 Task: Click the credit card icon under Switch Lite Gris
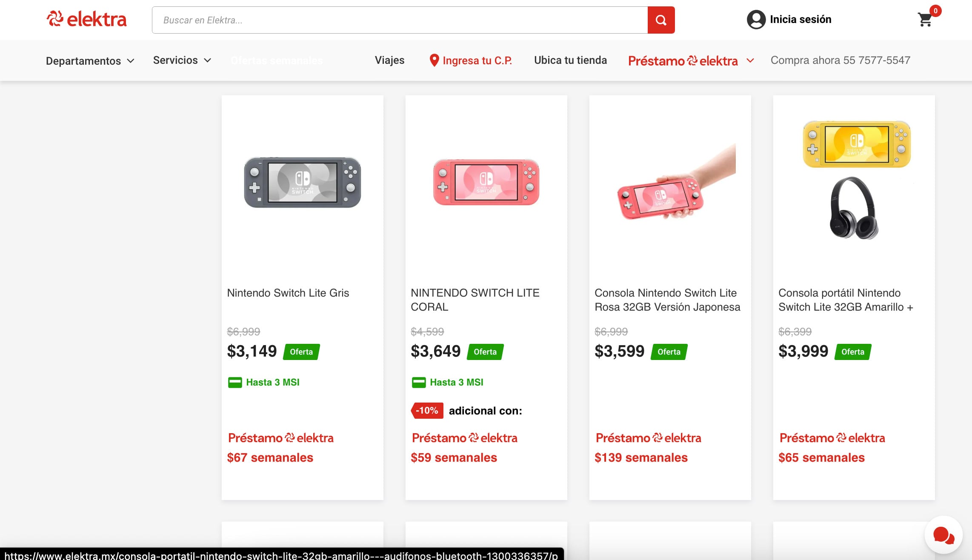[x=235, y=382]
